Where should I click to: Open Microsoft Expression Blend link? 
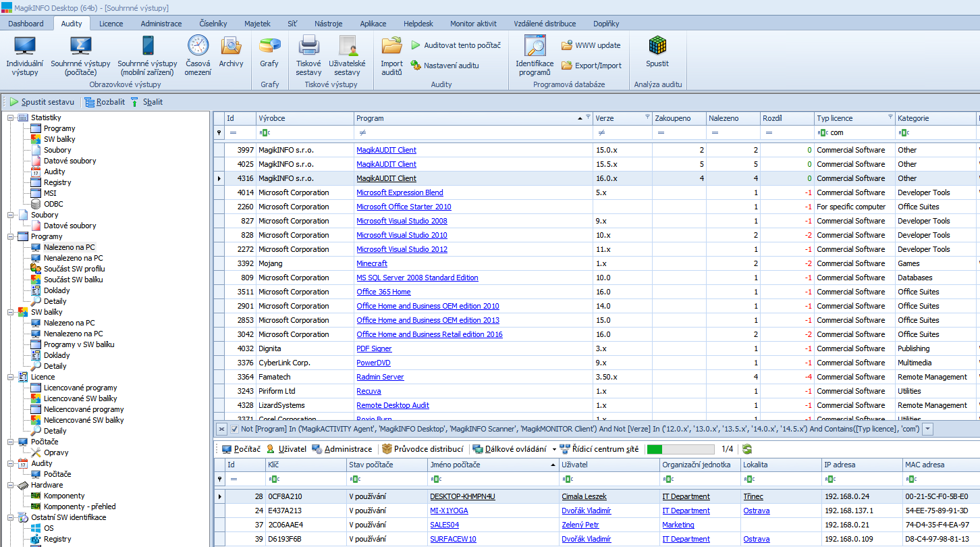(400, 192)
